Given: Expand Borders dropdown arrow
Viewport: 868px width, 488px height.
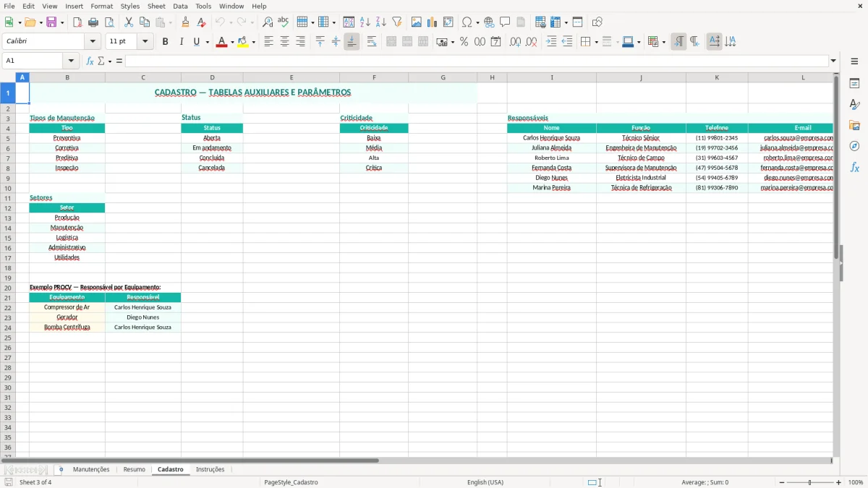Looking at the screenshot, I should tap(595, 43).
